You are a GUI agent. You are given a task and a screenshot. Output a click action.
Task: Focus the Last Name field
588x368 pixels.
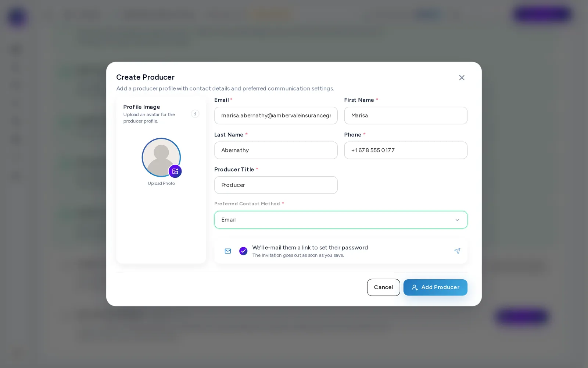tap(276, 150)
